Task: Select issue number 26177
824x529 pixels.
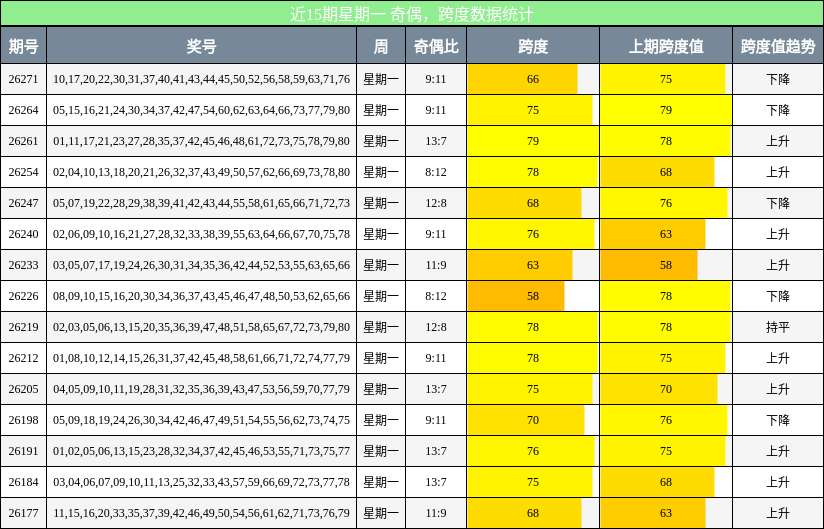Action: (x=24, y=513)
